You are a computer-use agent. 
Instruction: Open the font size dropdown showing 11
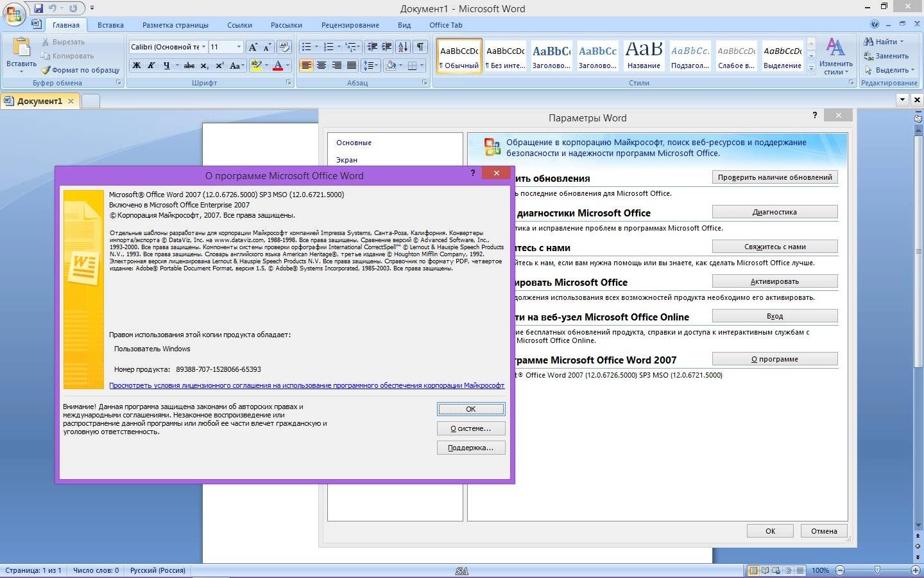click(239, 47)
